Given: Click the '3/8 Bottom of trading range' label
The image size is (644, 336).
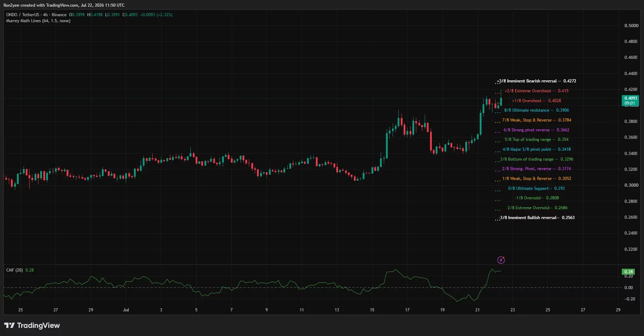Looking at the screenshot, I should point(536,159).
